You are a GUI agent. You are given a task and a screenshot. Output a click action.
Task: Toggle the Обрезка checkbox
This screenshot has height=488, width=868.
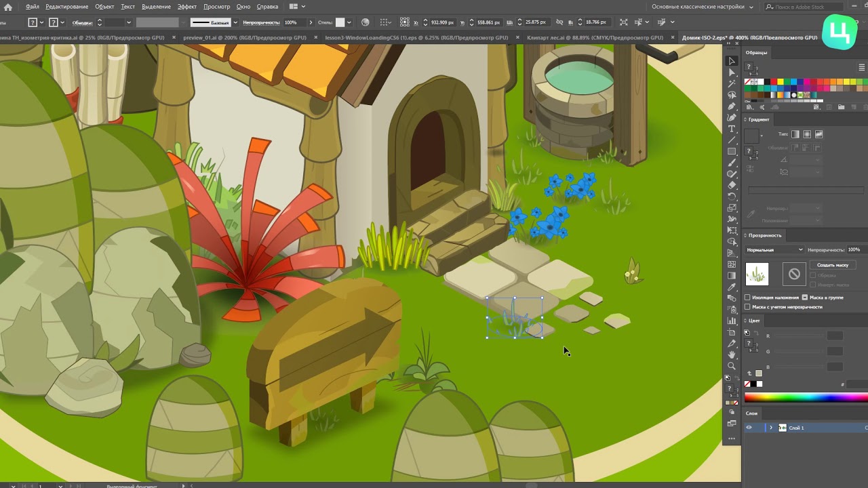pos(813,275)
